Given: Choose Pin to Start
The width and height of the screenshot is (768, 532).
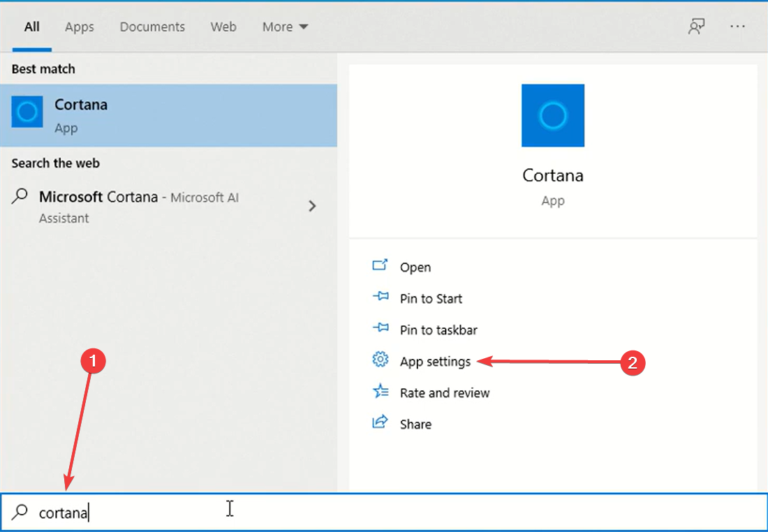Looking at the screenshot, I should pyautogui.click(x=431, y=298).
